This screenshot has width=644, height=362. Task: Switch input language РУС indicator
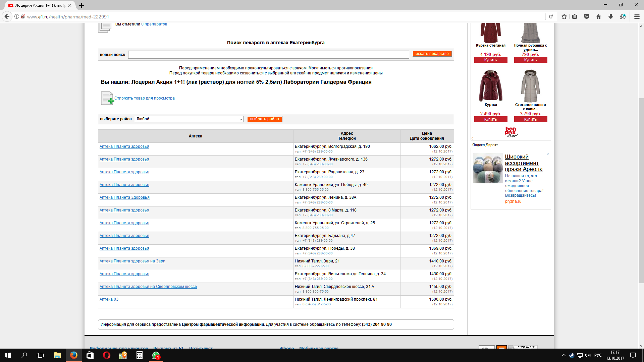(598, 355)
